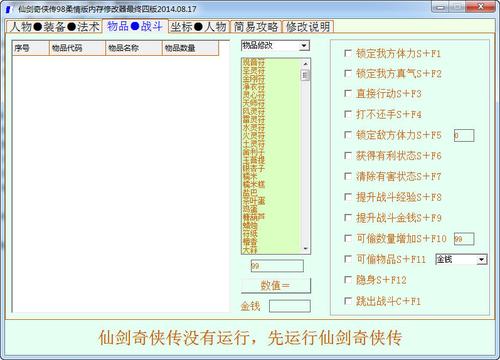The image size is (500, 360).
Task: Select 舍利子 in item list
Action: [x=254, y=152]
